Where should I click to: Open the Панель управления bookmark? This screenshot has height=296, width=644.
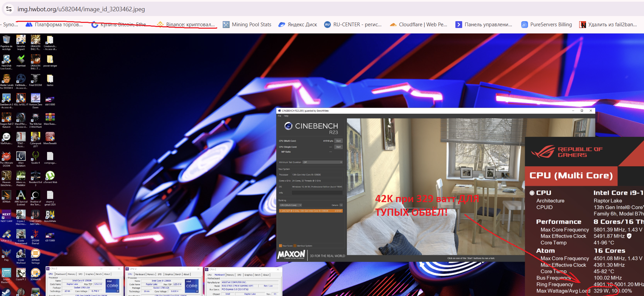[x=484, y=25]
